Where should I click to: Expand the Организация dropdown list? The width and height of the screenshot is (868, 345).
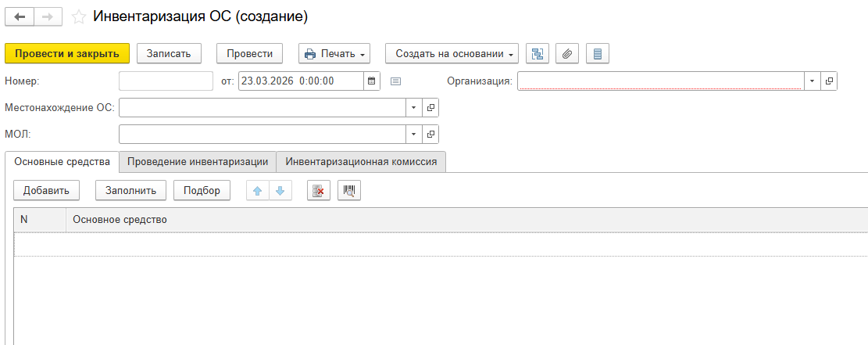tap(812, 81)
